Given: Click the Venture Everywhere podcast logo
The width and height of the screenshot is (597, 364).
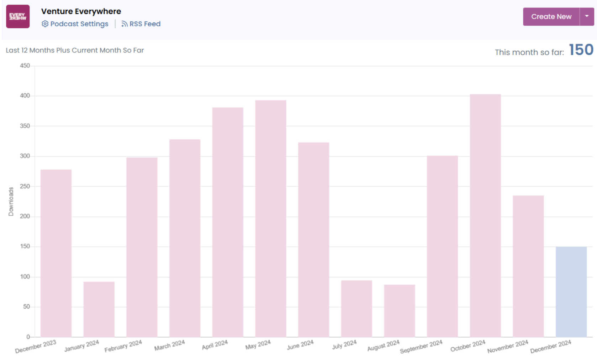Looking at the screenshot, I should pyautogui.click(x=18, y=16).
